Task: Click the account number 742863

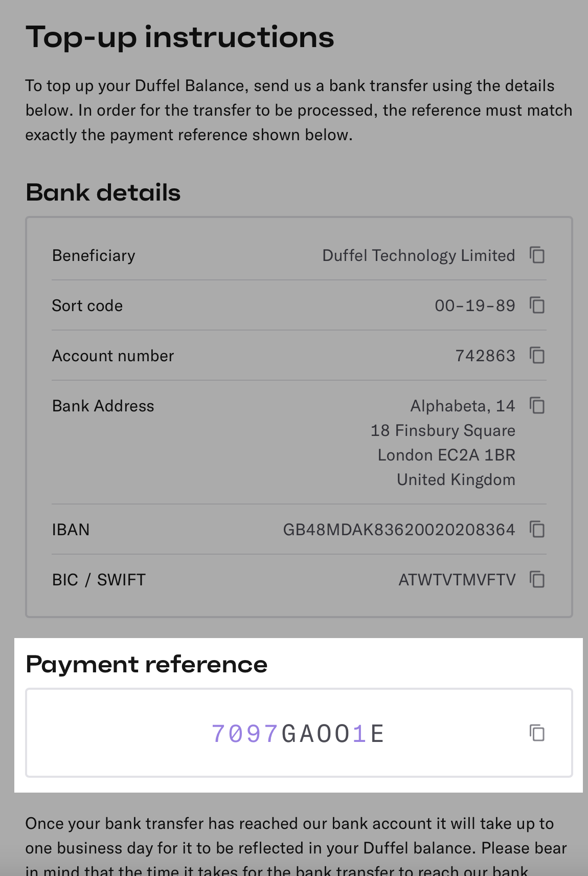Action: [x=485, y=356]
